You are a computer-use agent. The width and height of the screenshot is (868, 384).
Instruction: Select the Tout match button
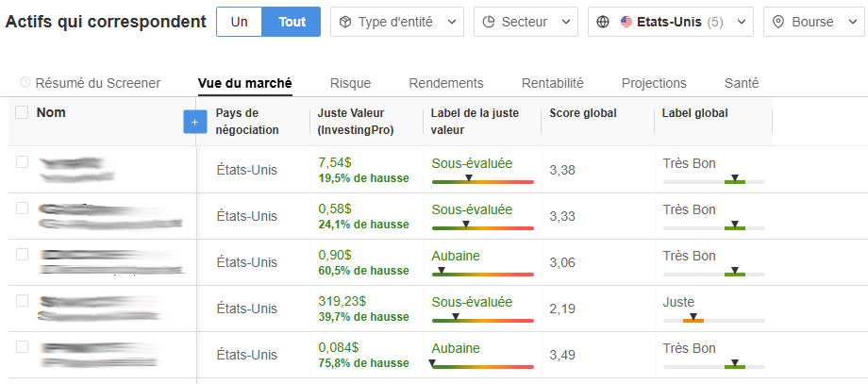click(292, 22)
